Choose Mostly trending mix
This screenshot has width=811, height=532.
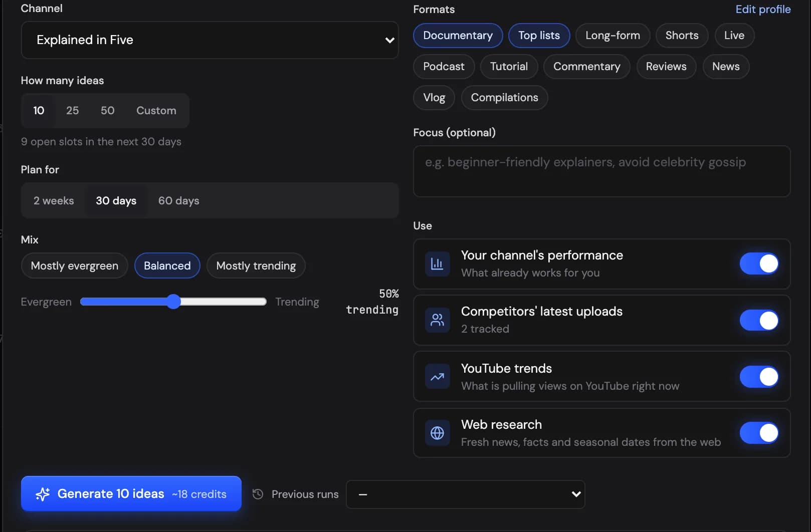(x=256, y=266)
